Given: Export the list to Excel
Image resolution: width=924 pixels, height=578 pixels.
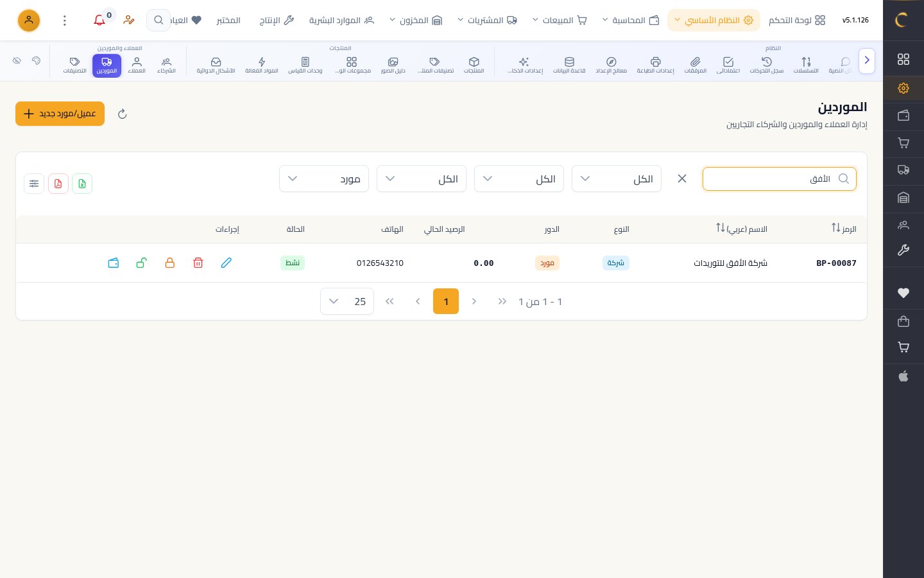Looking at the screenshot, I should pyautogui.click(x=82, y=184).
